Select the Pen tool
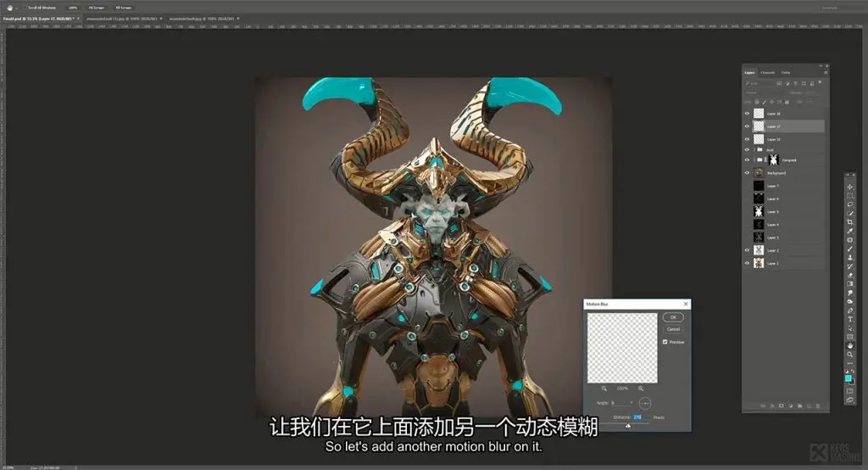Viewport: 868px width, 470px height. [849, 311]
